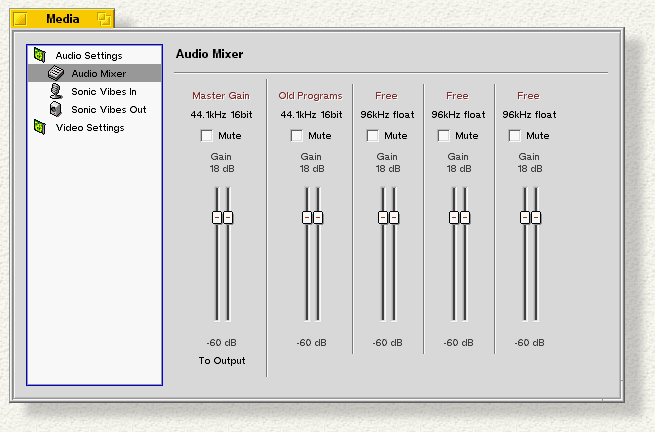The height and width of the screenshot is (432, 655).
Task: Click the Master Gain left slider knob
Action: pyautogui.click(x=216, y=217)
